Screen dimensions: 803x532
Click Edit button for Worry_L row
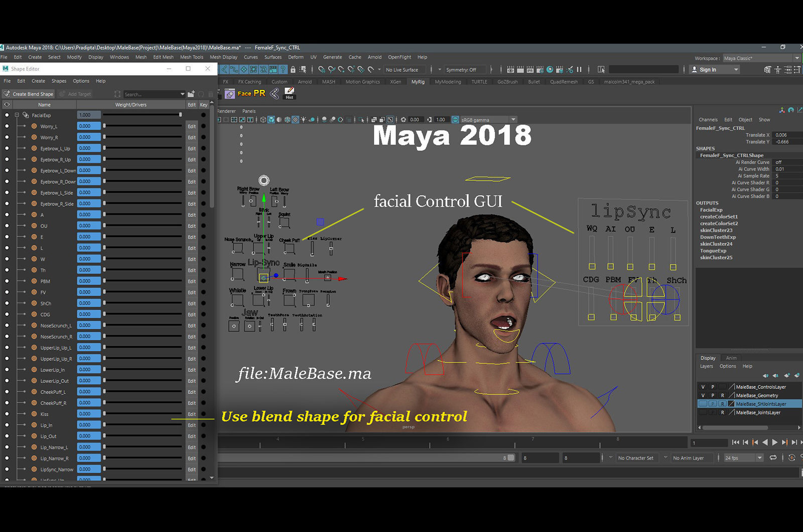coord(192,126)
